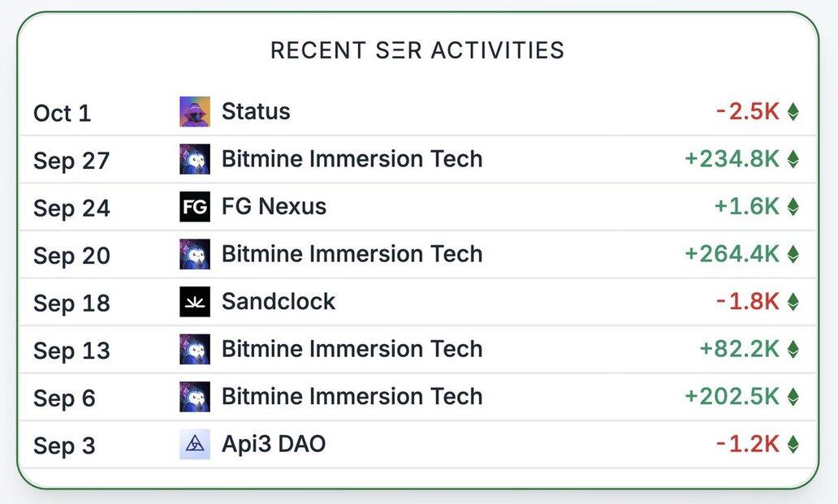Click the Api3 DAO triangle logo
This screenshot has width=838, height=504.
(x=194, y=445)
